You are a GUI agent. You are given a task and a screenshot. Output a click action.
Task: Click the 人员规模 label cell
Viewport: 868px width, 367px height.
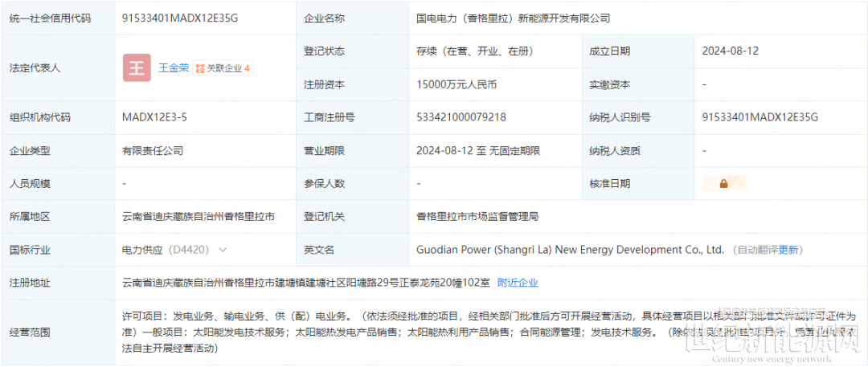point(58,184)
